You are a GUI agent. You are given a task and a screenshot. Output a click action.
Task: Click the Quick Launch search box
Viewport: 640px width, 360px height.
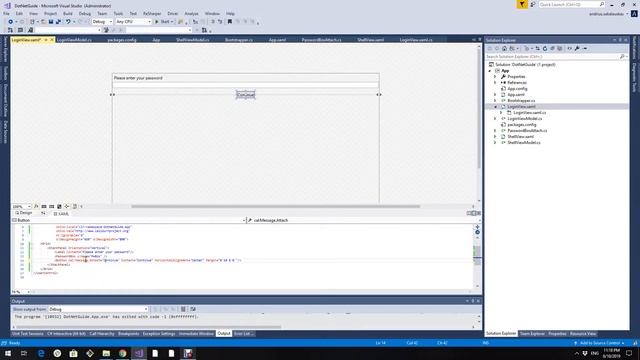[571, 4]
